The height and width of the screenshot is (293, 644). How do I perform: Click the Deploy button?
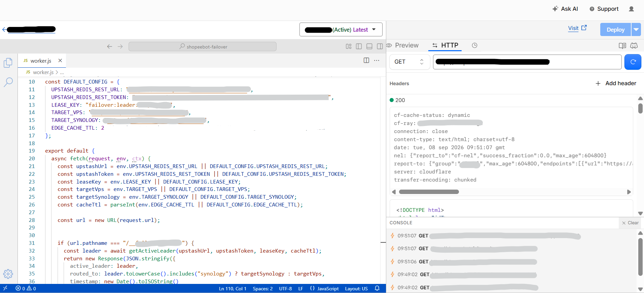point(615,30)
